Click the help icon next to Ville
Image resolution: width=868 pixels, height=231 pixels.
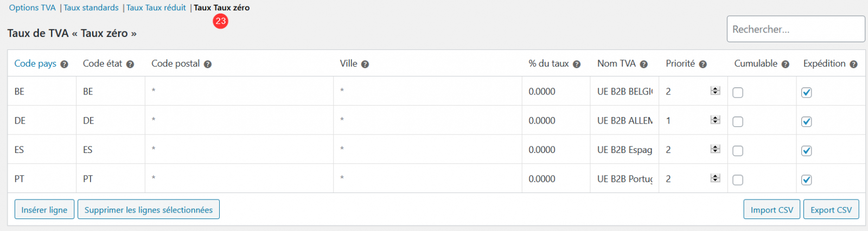tap(365, 65)
